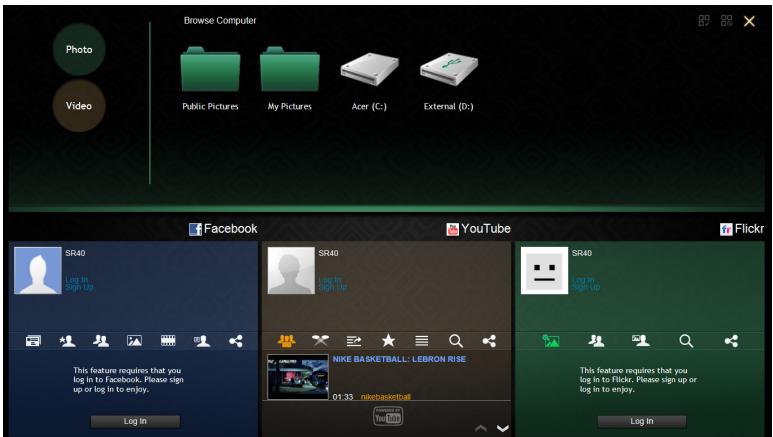Close the media browser with the X

click(x=749, y=21)
